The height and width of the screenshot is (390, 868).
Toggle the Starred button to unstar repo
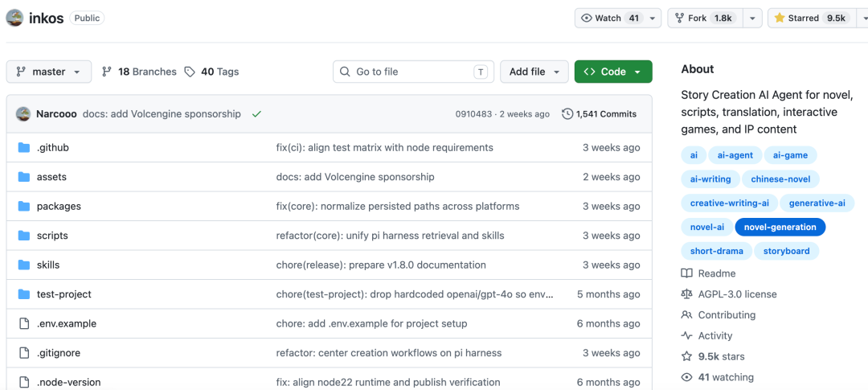pyautogui.click(x=811, y=18)
